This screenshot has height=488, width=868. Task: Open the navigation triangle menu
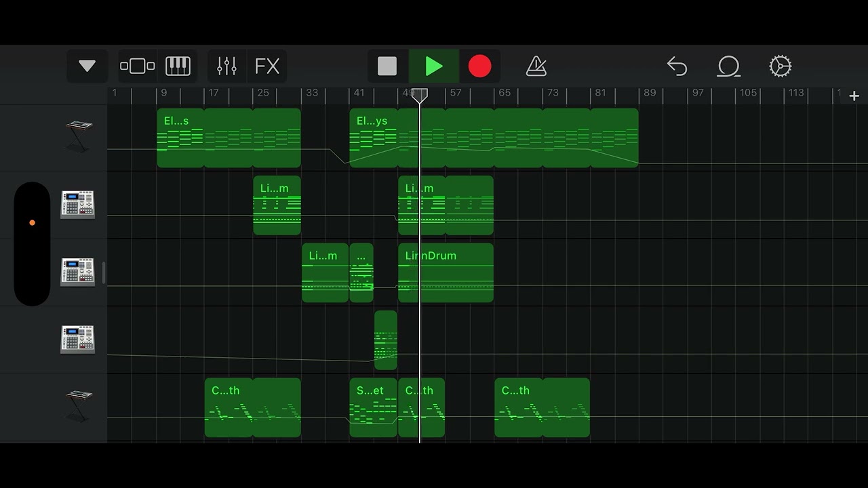[87, 66]
